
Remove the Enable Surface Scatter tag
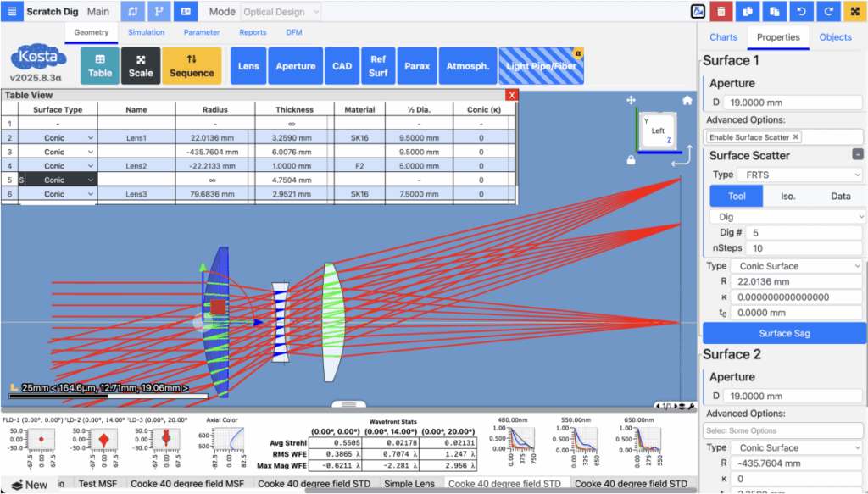click(796, 137)
